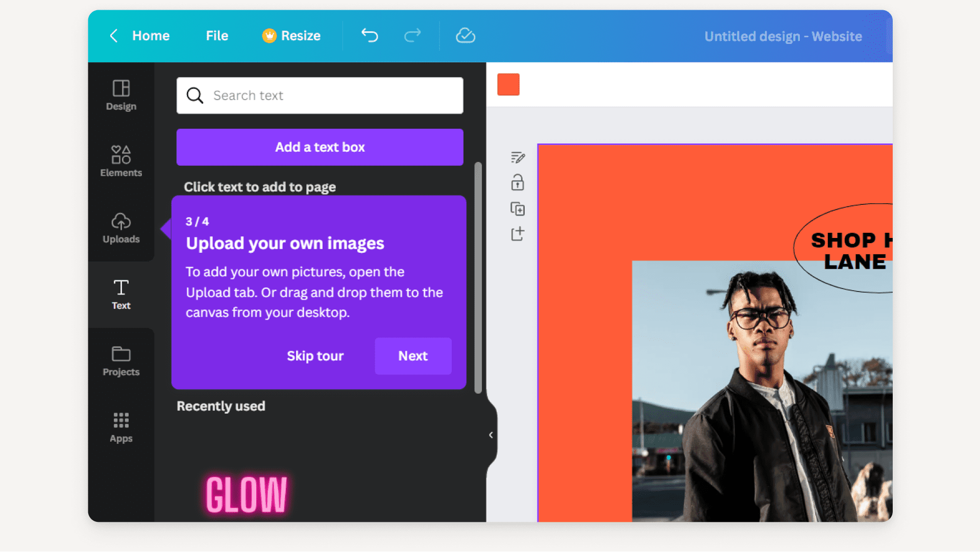980x552 pixels.
Task: Open the Design panel
Action: coord(120,95)
